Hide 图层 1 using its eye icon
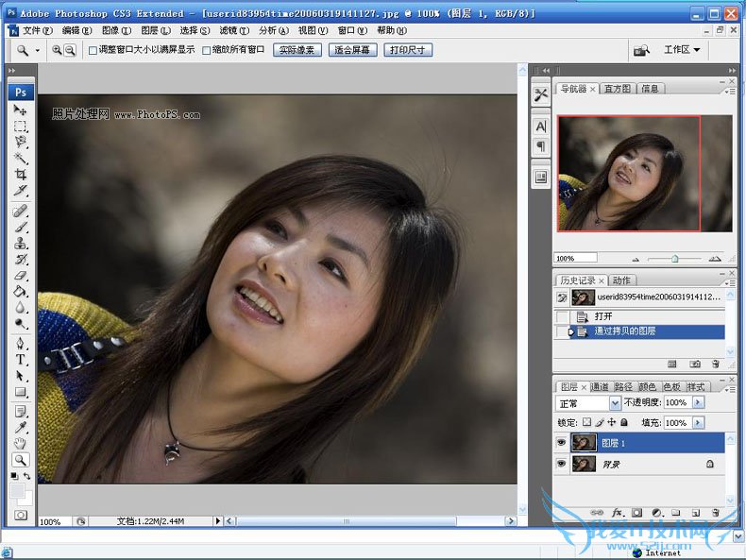Screen dimensions: 746x560 point(562,442)
